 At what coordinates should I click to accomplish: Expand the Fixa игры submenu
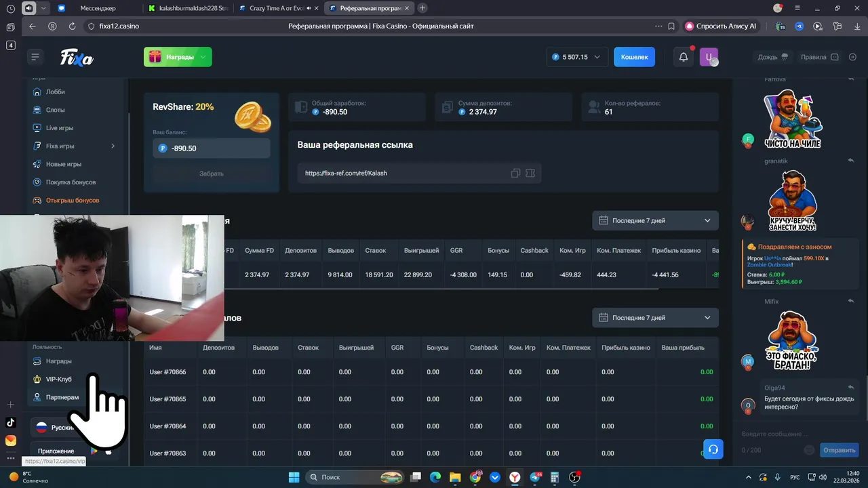113,146
